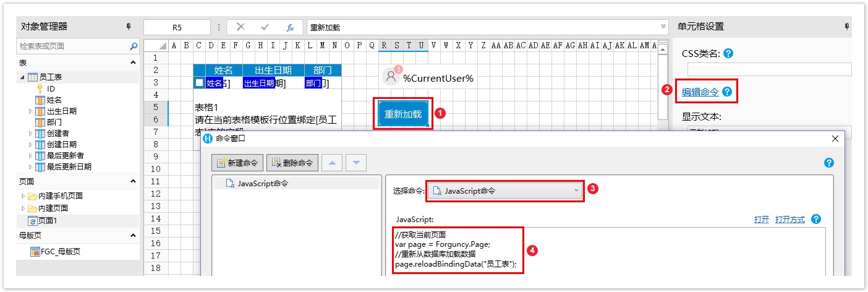Pin the 对象管理器 panel
Image resolution: width=868 pixels, height=292 pixels.
pos(129,27)
